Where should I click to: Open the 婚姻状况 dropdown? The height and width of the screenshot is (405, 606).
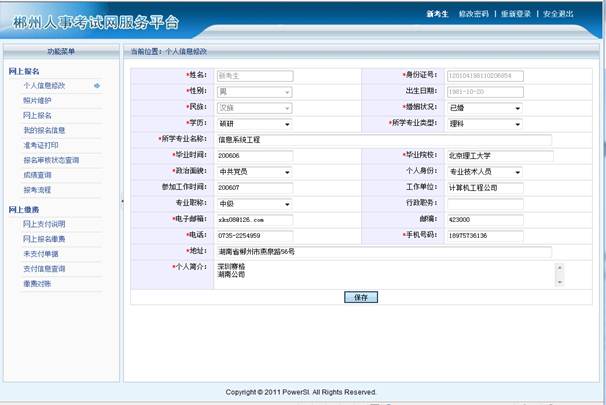(x=517, y=108)
